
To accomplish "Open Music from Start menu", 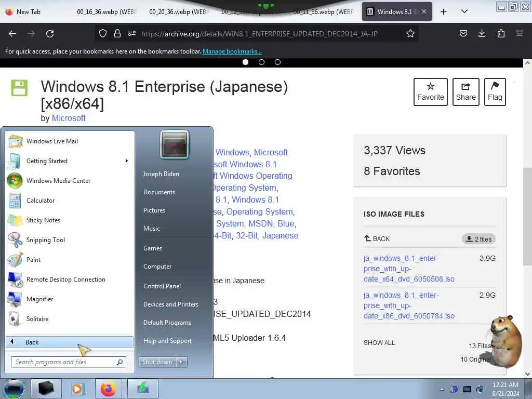I will tap(151, 229).
